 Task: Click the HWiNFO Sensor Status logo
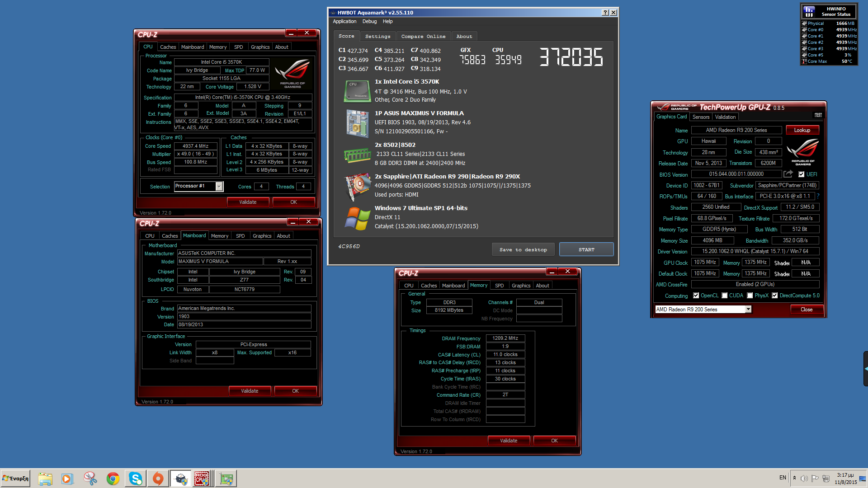pyautogui.click(x=809, y=11)
